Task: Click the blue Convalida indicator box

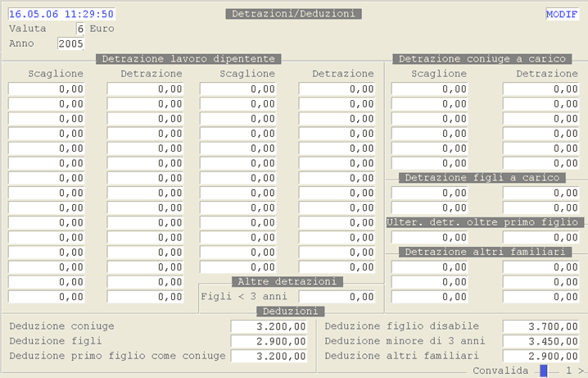Action: point(543,371)
